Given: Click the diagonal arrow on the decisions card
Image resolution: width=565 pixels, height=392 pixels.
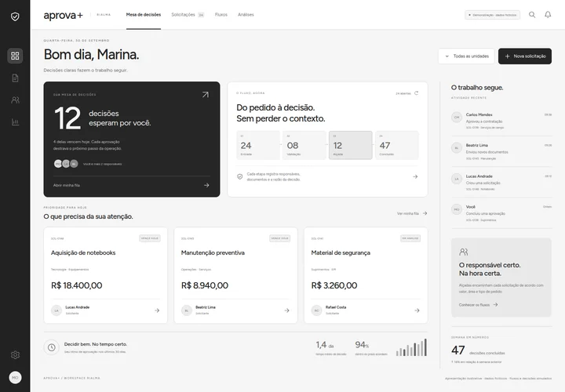Looking at the screenshot, I should 206,95.
